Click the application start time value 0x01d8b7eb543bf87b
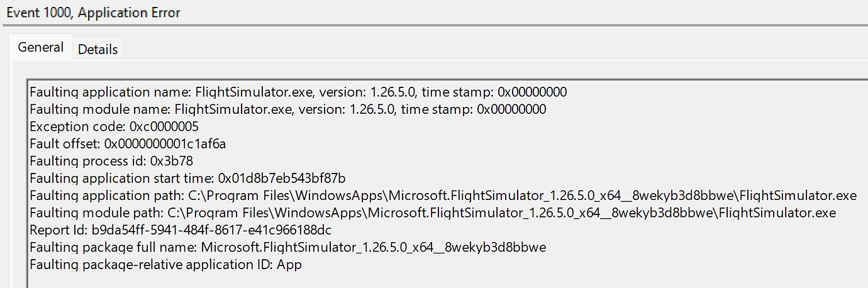Image resolution: width=868 pixels, height=288 pixels. 282,179
